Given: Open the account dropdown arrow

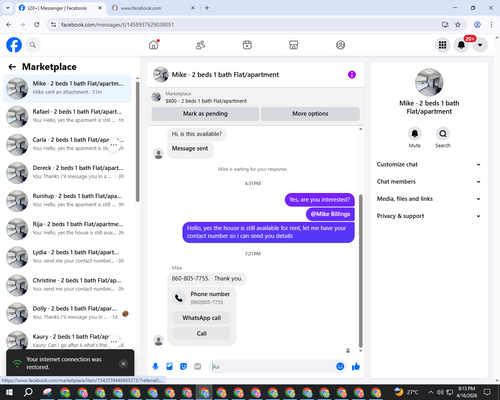Looking at the screenshot, I should [480, 45].
